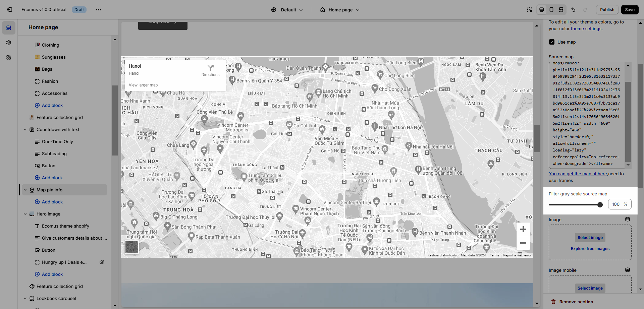Click the gray scale filter slider handle
The width and height of the screenshot is (644, 309).
(600, 204)
